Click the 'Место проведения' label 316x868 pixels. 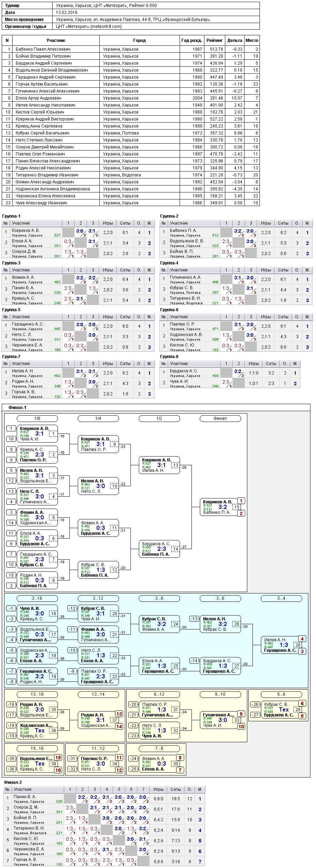tap(24, 20)
